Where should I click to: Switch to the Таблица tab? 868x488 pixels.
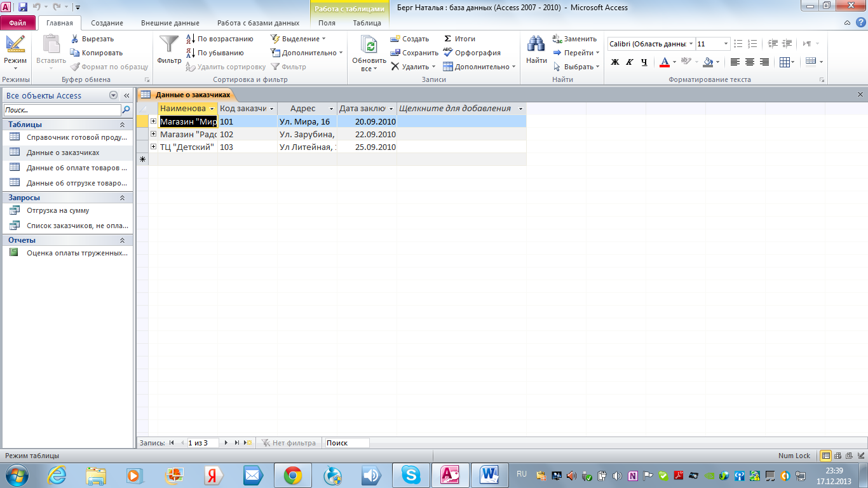[367, 23]
